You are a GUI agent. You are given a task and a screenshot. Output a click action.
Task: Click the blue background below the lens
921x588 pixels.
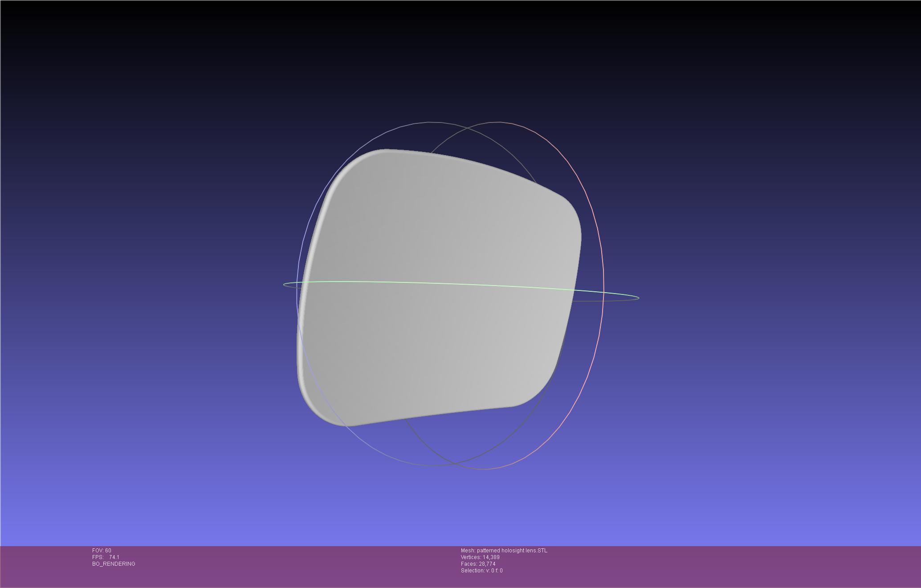click(x=445, y=508)
